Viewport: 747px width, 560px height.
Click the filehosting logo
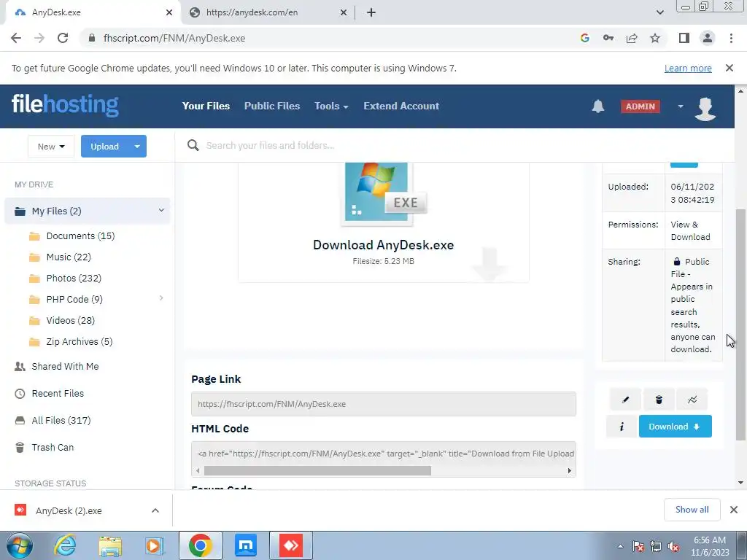click(65, 104)
